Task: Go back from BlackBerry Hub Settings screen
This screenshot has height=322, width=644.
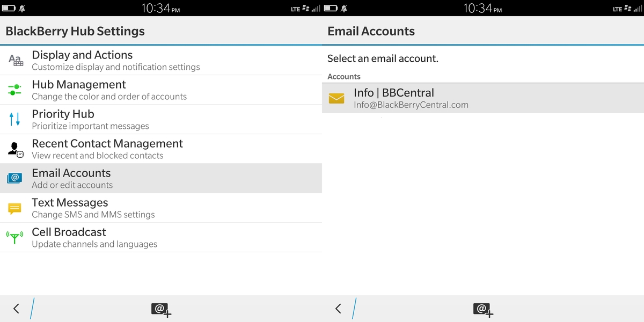Action: pos(16,309)
